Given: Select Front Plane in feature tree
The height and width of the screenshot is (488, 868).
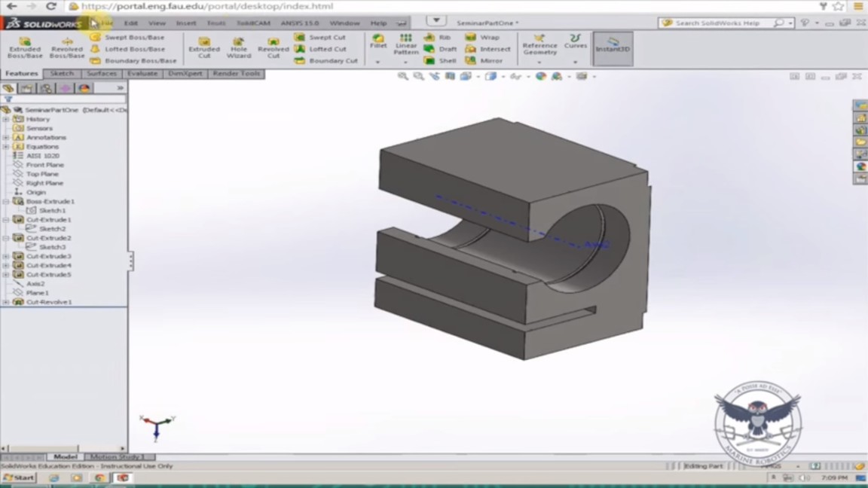Looking at the screenshot, I should (x=45, y=165).
